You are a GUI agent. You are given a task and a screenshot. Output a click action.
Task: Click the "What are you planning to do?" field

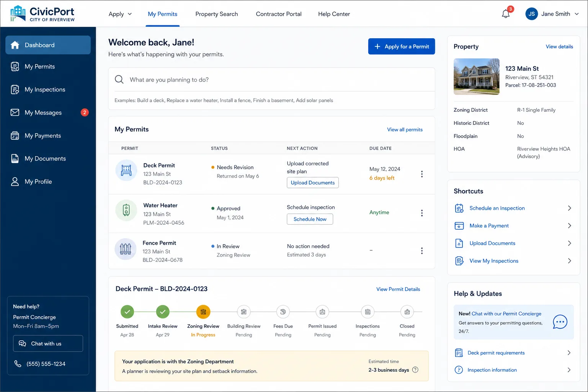coord(271,80)
